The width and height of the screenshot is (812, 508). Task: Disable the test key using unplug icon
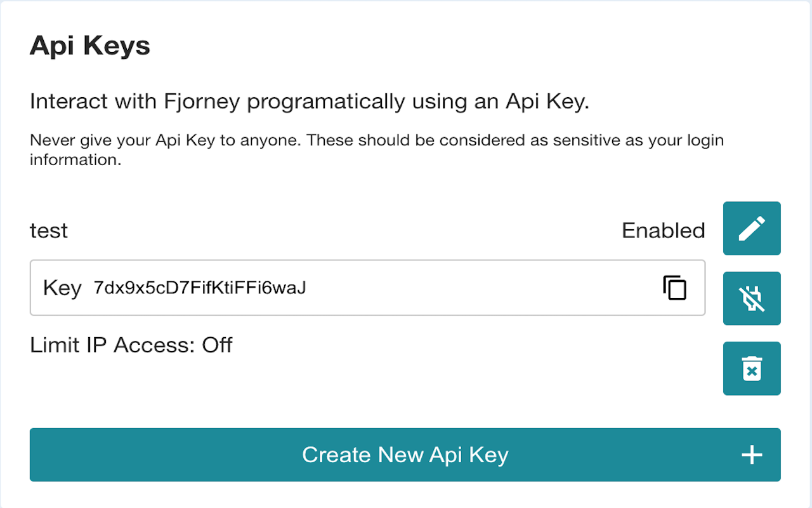[x=752, y=298]
